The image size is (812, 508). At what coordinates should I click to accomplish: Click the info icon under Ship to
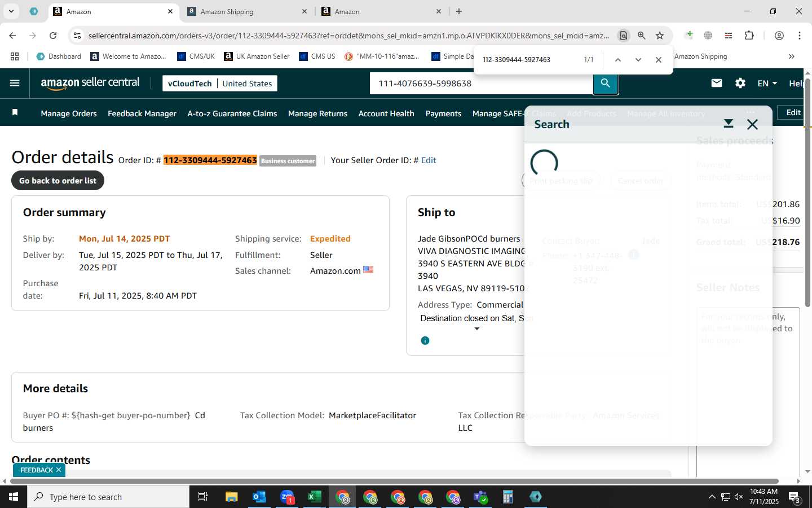tap(425, 340)
